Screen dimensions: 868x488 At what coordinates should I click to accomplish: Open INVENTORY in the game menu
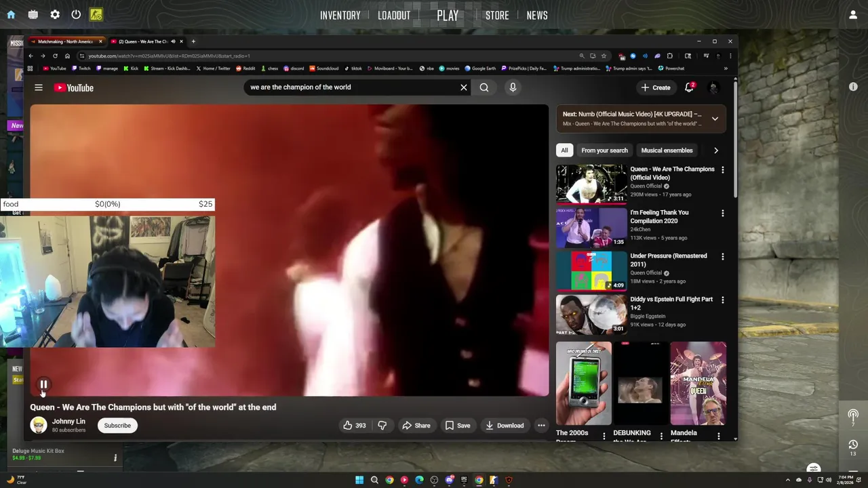click(x=340, y=16)
